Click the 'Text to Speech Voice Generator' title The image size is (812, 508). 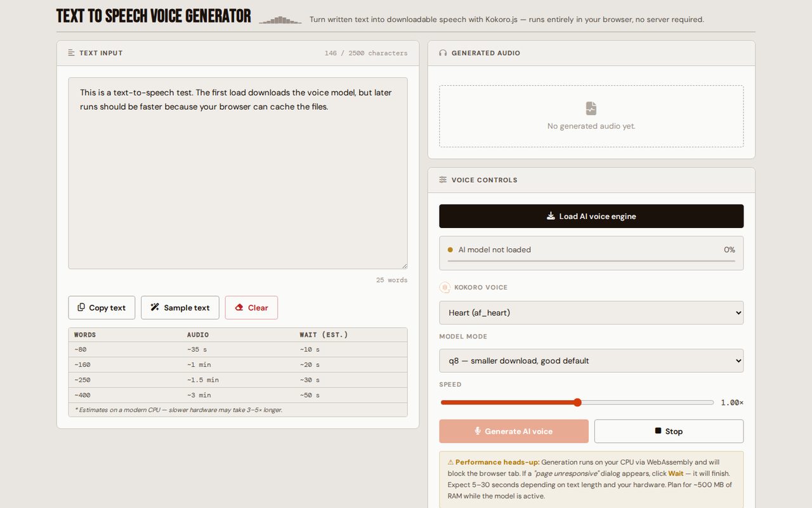(154, 16)
